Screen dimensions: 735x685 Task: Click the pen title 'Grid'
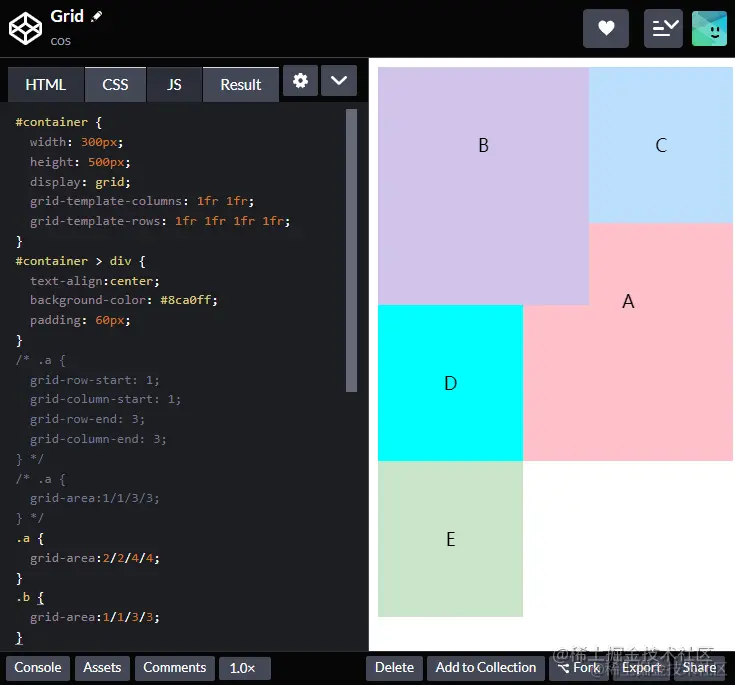67,16
